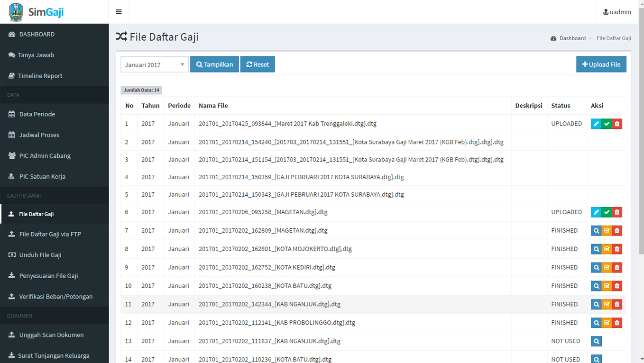644x363 pixels.
Task: Click green checkmark icon on row 6
Action: [x=607, y=212]
